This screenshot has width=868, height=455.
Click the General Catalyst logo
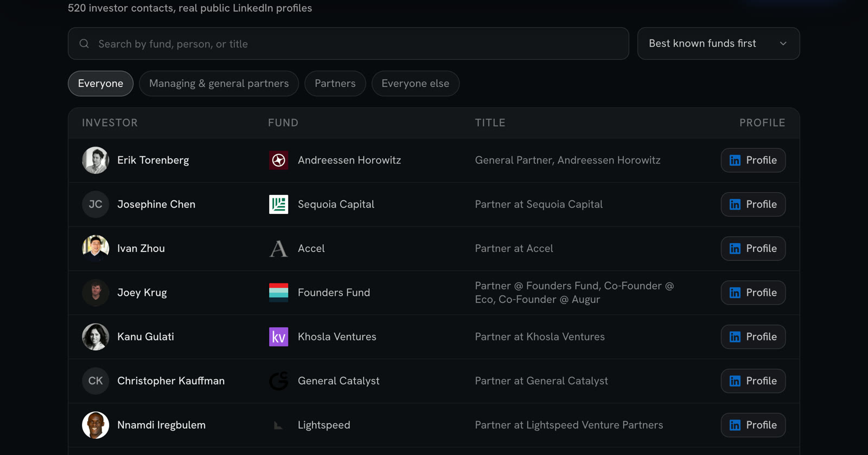(278, 381)
